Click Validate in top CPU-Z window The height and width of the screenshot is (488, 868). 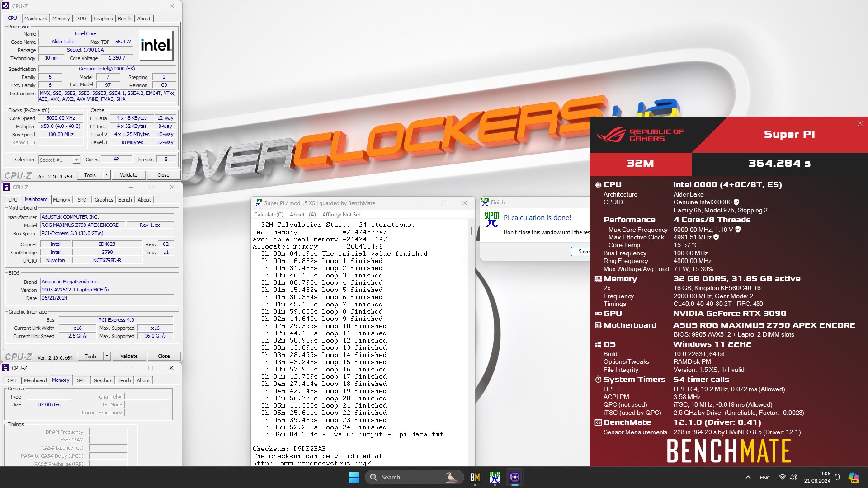[x=128, y=175]
